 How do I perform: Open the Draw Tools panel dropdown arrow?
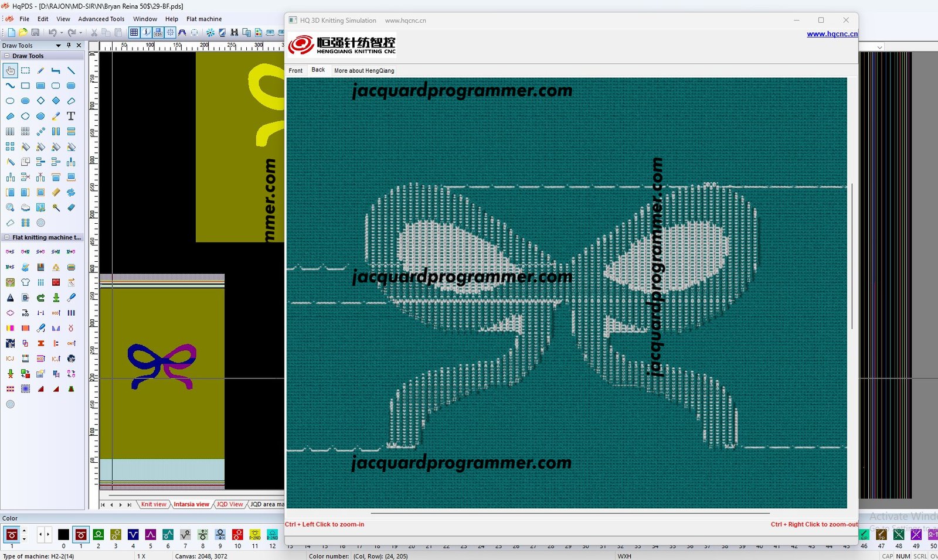[x=58, y=45]
